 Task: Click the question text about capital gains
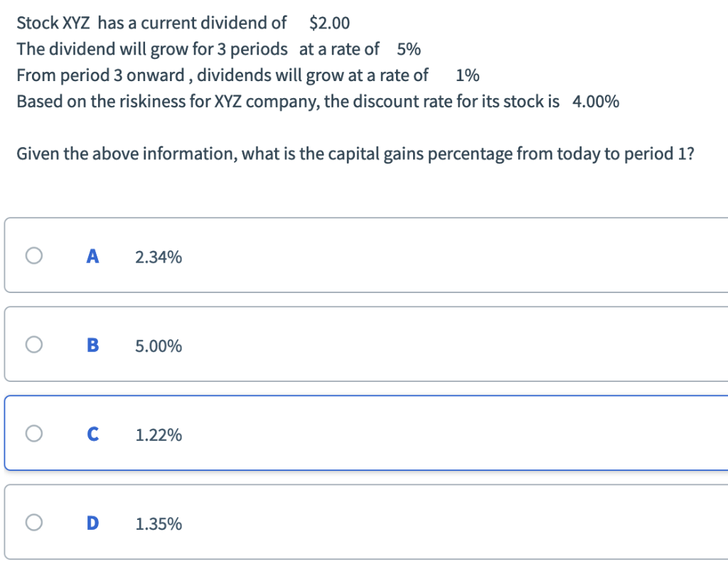coord(355,154)
